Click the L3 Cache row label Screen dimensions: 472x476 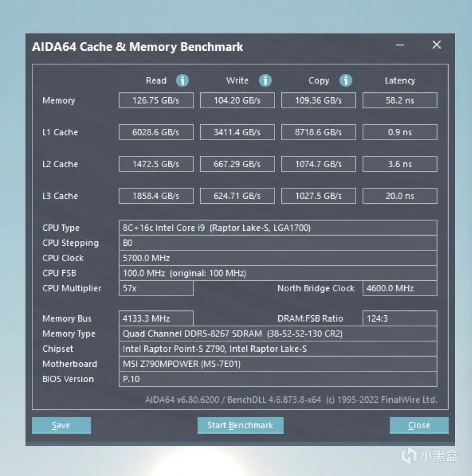pyautogui.click(x=60, y=196)
